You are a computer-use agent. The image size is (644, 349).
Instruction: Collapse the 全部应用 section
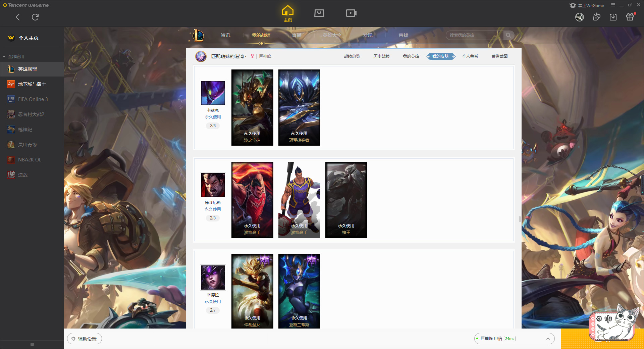click(13, 56)
